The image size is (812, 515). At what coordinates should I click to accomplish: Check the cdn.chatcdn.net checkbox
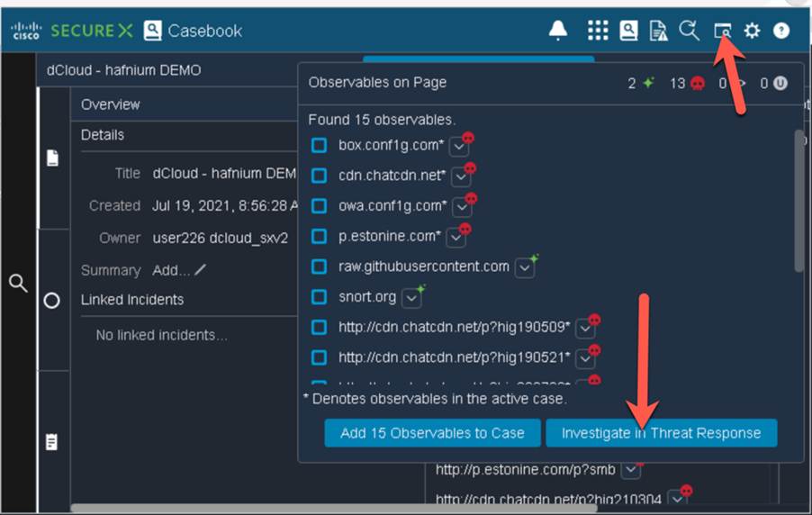click(x=319, y=176)
